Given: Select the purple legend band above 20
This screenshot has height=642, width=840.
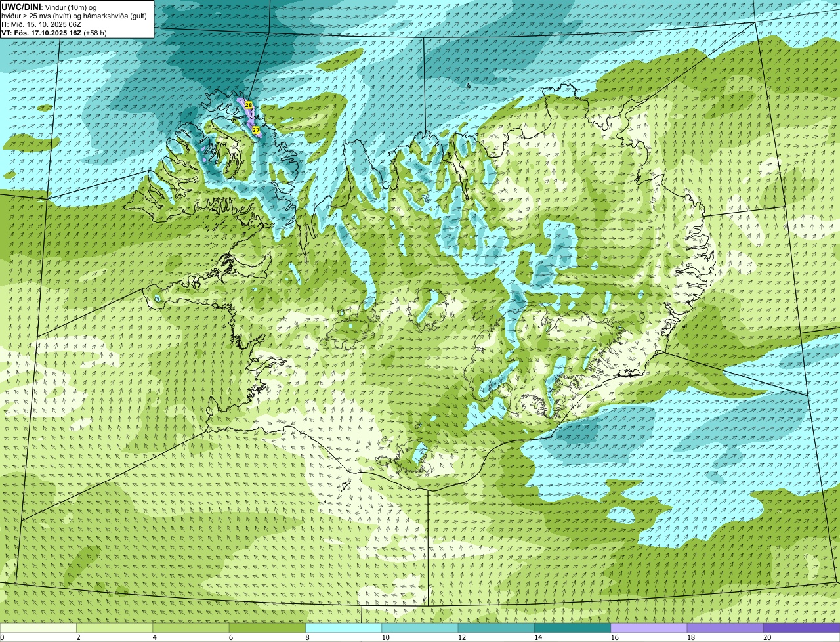Looking at the screenshot, I should 801,628.
